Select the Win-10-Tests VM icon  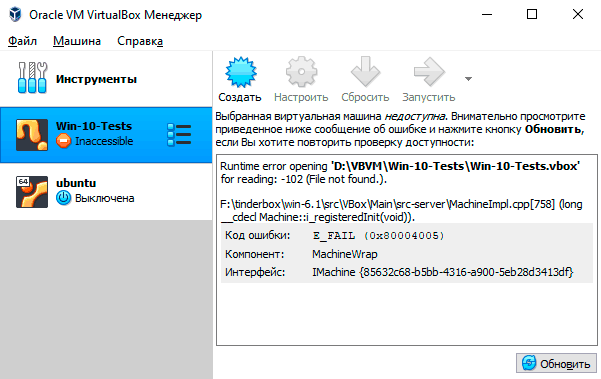[x=32, y=135]
